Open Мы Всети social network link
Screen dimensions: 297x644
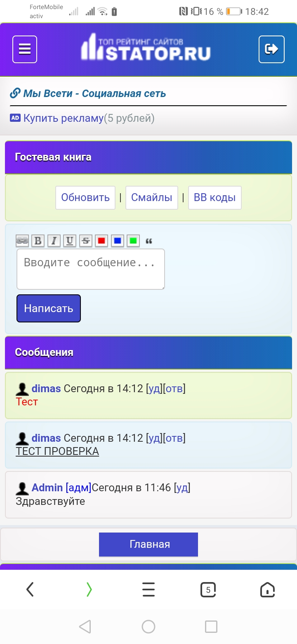[x=94, y=94]
